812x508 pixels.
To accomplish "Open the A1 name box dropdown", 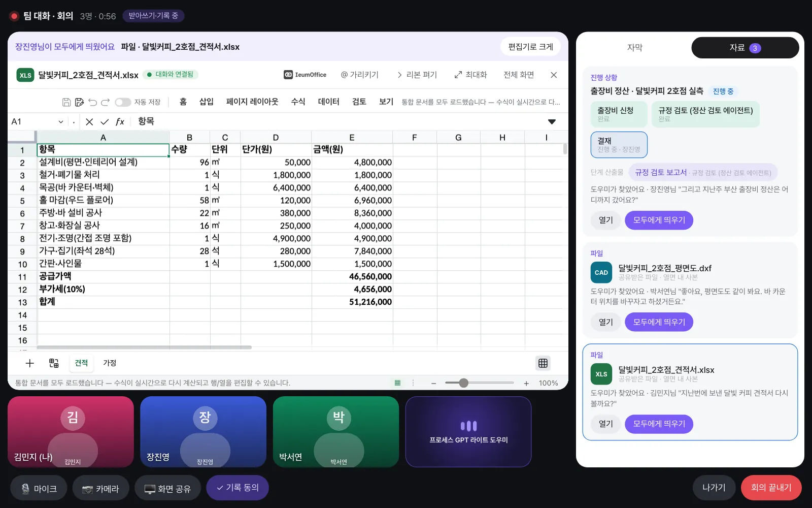I will click(x=61, y=121).
